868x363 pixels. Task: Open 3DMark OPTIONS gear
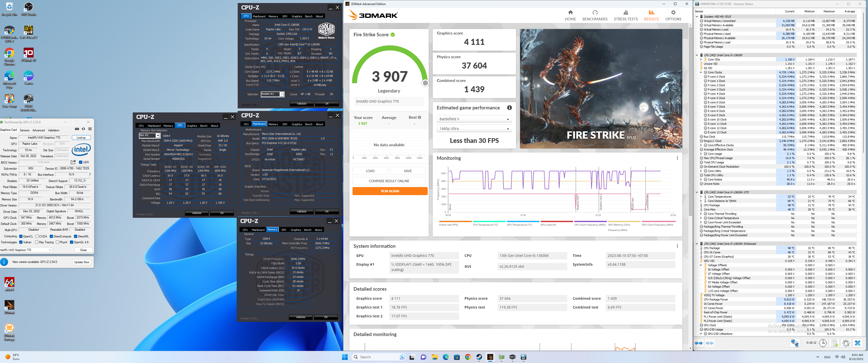pyautogui.click(x=673, y=12)
